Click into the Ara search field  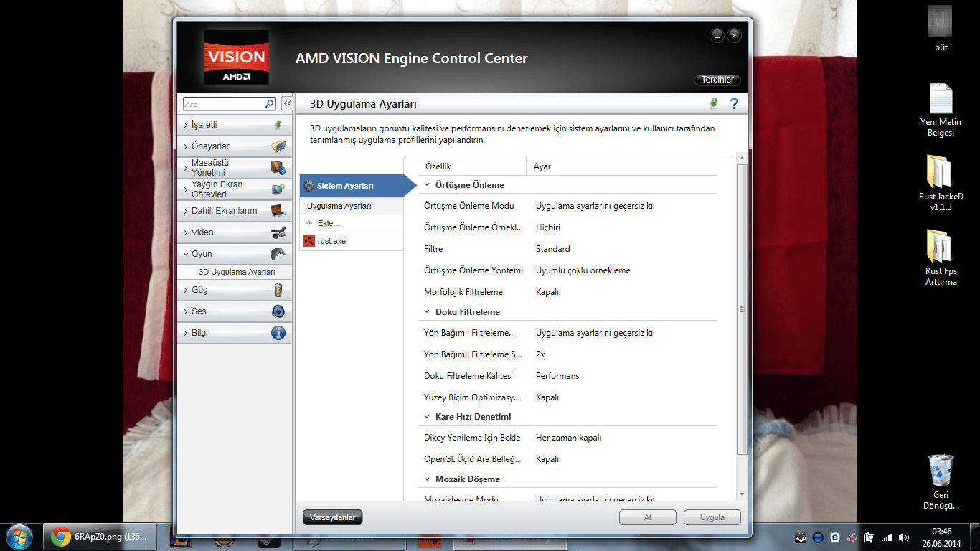224,104
